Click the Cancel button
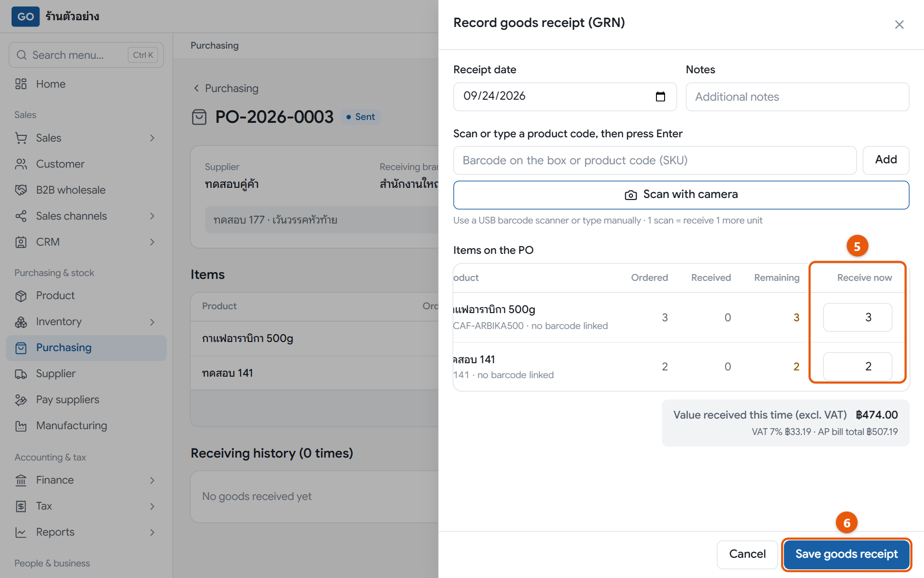Image resolution: width=924 pixels, height=578 pixels. tap(747, 554)
